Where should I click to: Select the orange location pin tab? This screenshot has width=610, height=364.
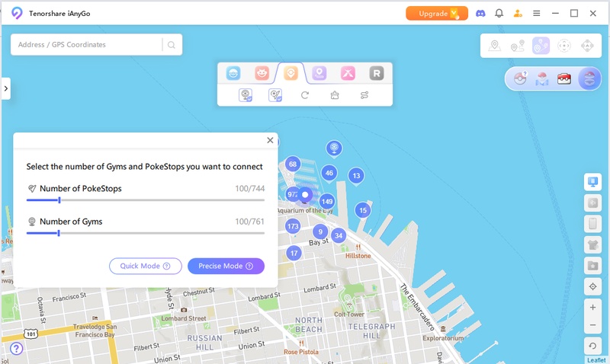291,73
